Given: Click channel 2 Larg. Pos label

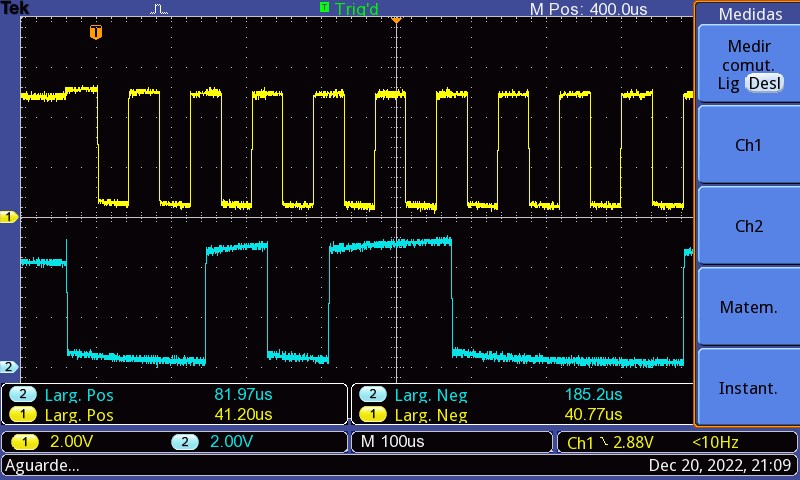Looking at the screenshot, I should (x=79, y=395).
